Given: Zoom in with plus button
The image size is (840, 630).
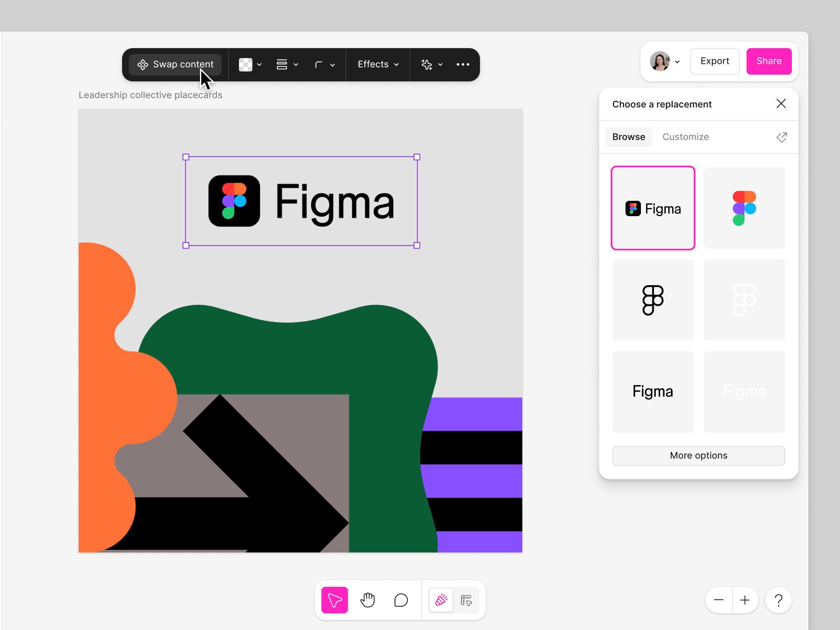Looking at the screenshot, I should tap(745, 600).
